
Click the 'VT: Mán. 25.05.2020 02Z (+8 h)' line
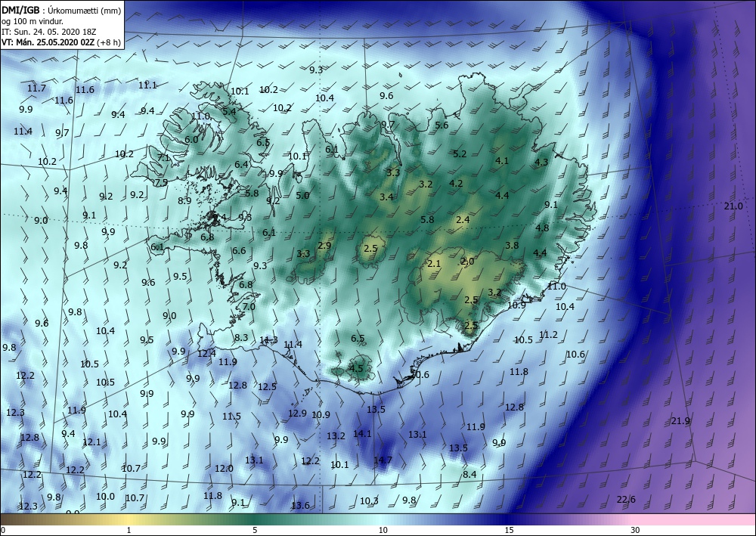coord(61,42)
